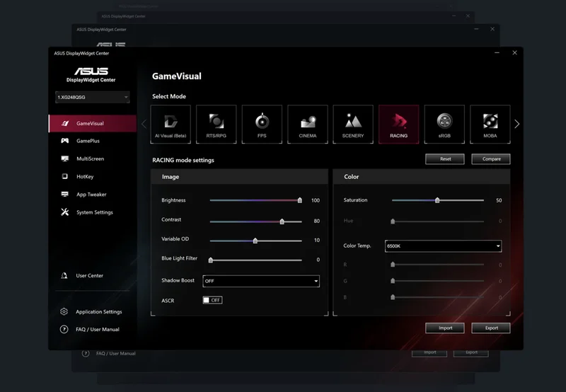Go to MultiScreen in the sidebar

pyautogui.click(x=90, y=158)
